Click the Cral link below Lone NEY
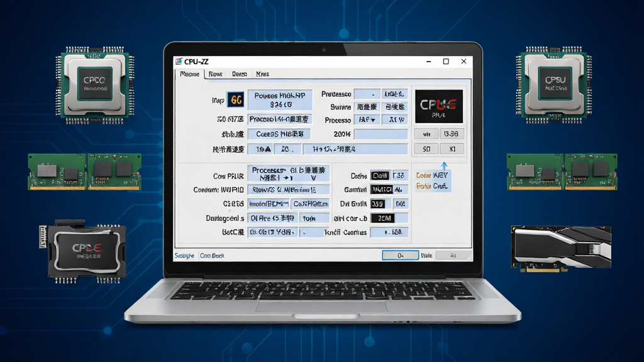Image resolution: width=644 pixels, height=362 pixels. coord(431,186)
